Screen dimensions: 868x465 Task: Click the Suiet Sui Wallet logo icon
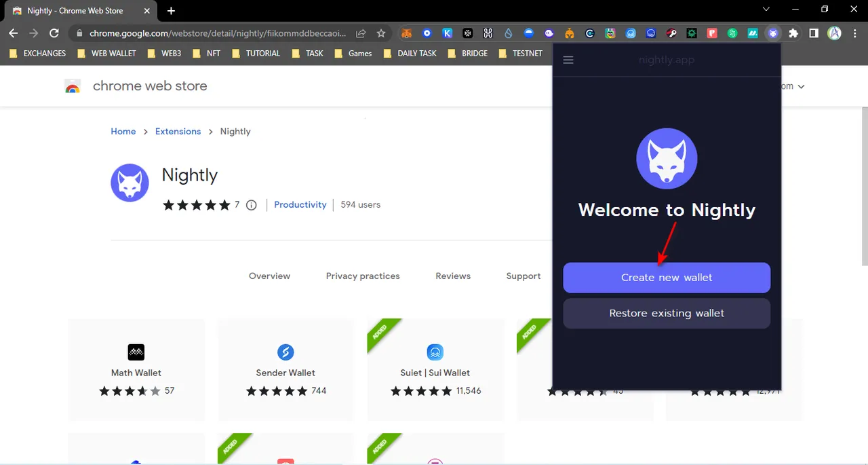tap(435, 352)
